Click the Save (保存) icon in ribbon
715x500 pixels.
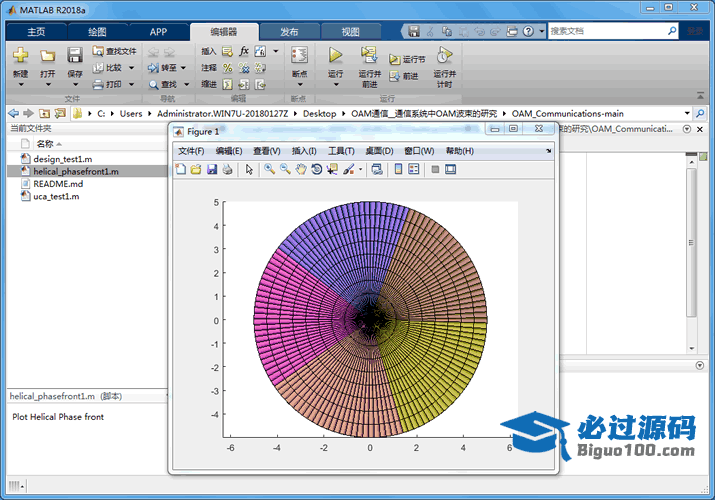point(75,56)
